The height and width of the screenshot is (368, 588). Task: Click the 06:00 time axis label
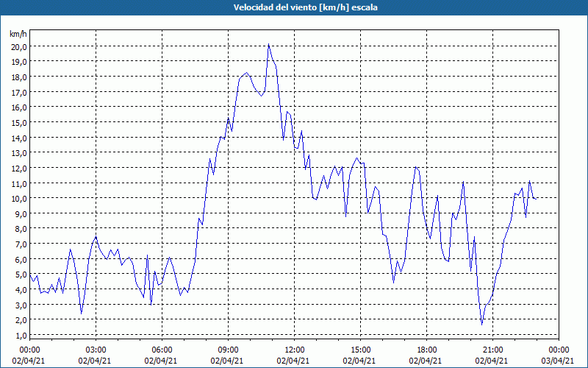pos(162,350)
